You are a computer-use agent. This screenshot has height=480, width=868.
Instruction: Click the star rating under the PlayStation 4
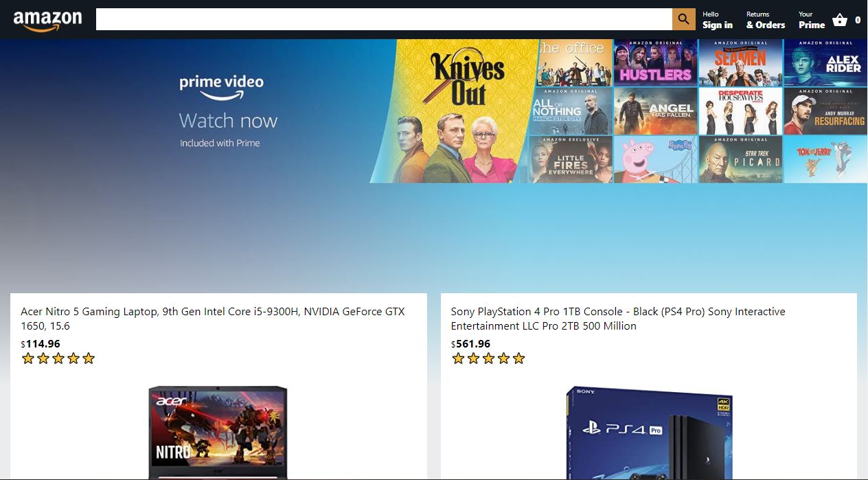[488, 358]
